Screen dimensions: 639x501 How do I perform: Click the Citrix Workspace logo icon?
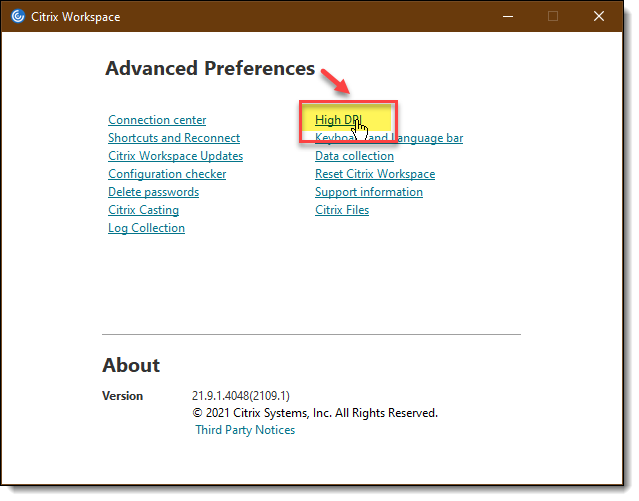coord(18,16)
